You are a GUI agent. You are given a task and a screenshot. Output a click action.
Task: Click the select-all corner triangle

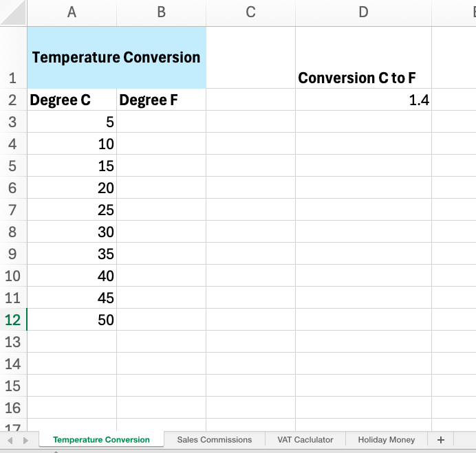pos(14,12)
